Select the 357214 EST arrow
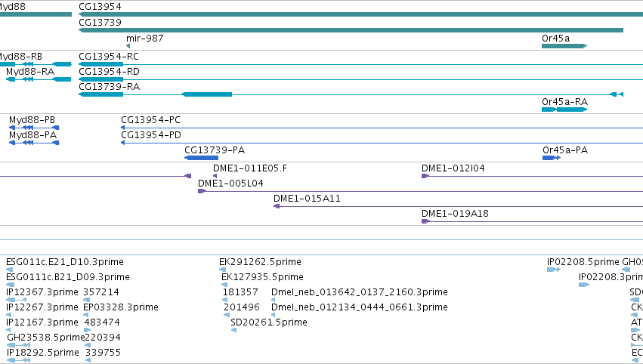 [x=86, y=300]
